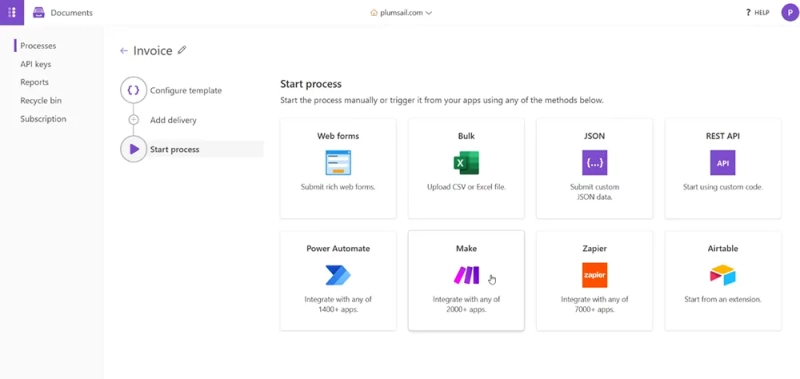Click 'Integrate with any of 1400+ apps.' text

pyautogui.click(x=338, y=304)
